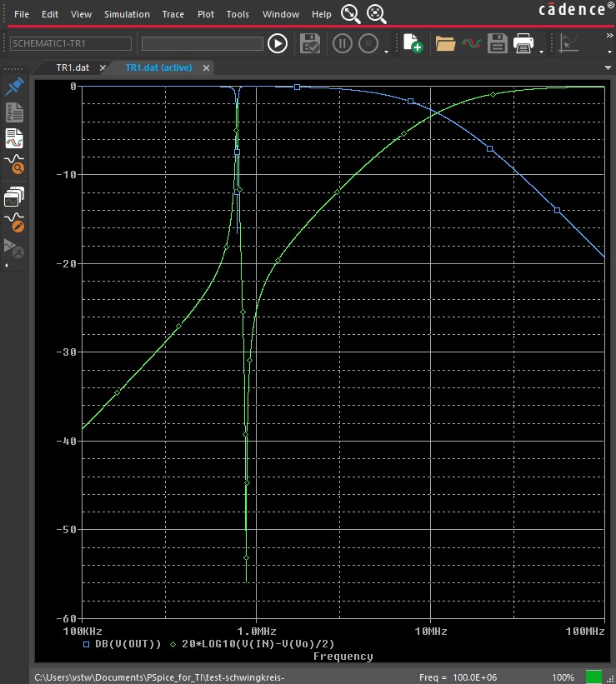This screenshot has height=684, width=616.
Task: Open the Edit menu
Action: pos(50,14)
